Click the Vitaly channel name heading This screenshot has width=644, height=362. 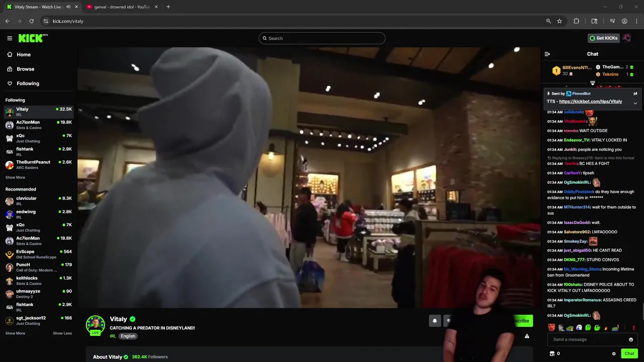(x=119, y=319)
